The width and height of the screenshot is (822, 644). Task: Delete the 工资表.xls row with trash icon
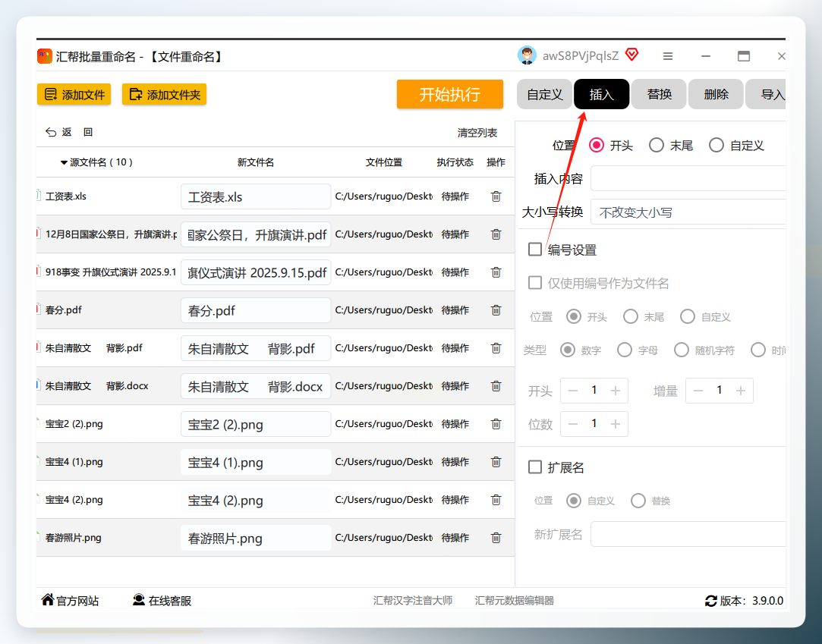pos(496,196)
